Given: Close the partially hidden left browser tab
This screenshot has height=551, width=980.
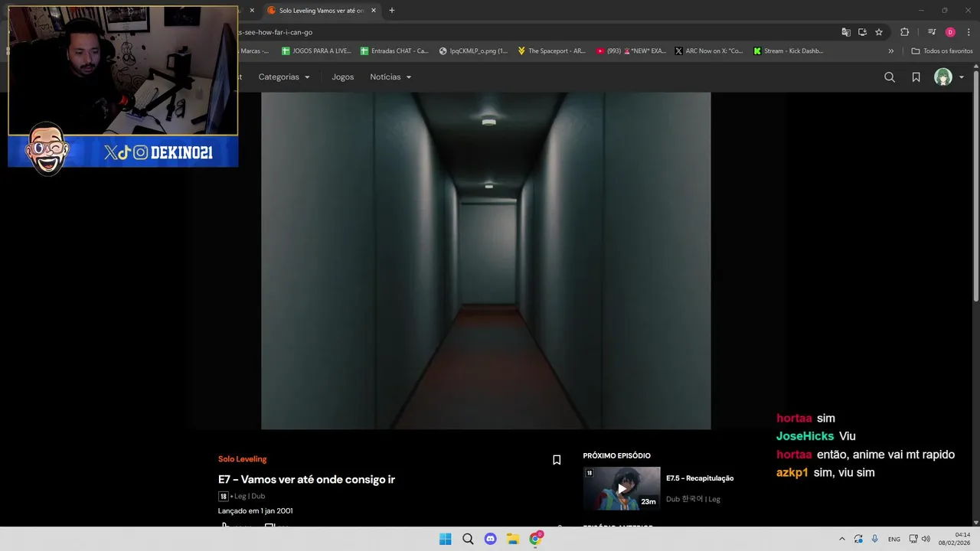Looking at the screenshot, I should pos(252,11).
